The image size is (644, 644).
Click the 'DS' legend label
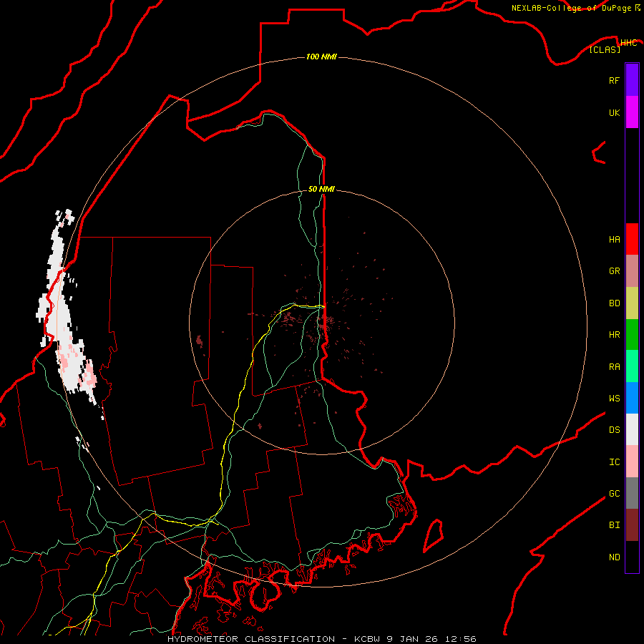click(614, 430)
